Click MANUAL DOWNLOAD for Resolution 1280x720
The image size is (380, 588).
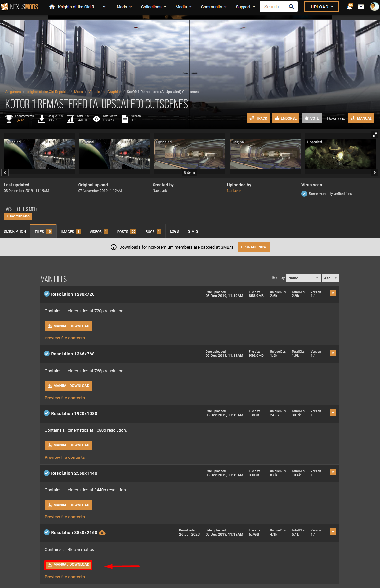coord(68,326)
